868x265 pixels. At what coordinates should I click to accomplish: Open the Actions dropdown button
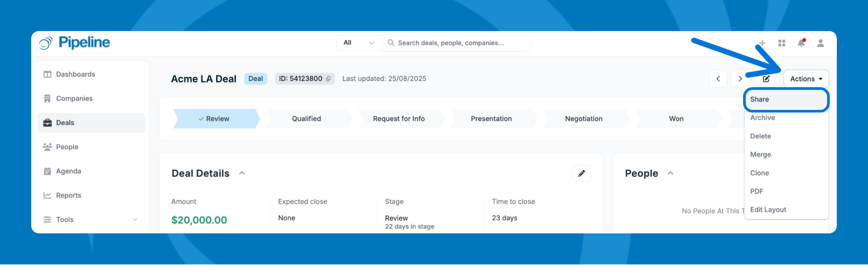point(806,79)
